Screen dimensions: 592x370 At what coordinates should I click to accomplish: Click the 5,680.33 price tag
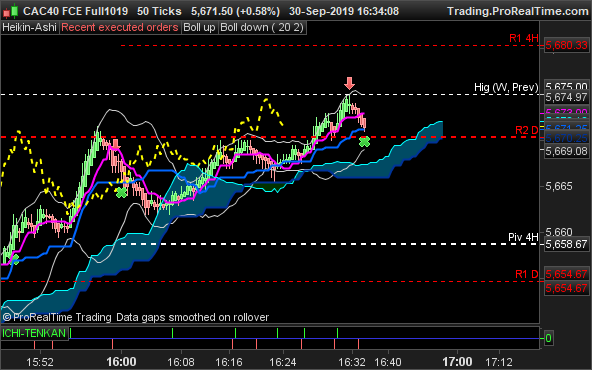click(x=566, y=46)
